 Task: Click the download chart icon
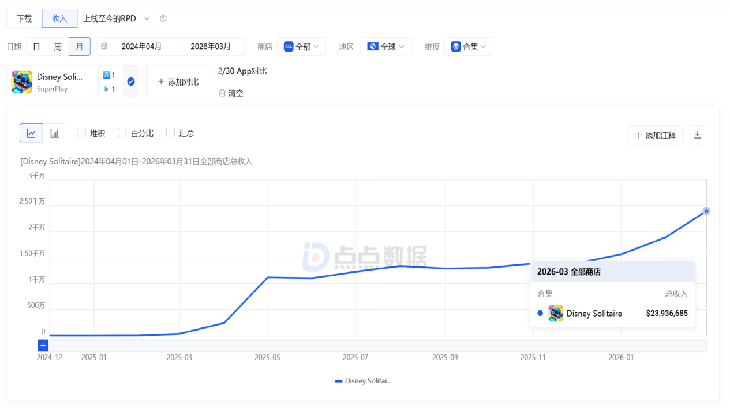point(698,134)
